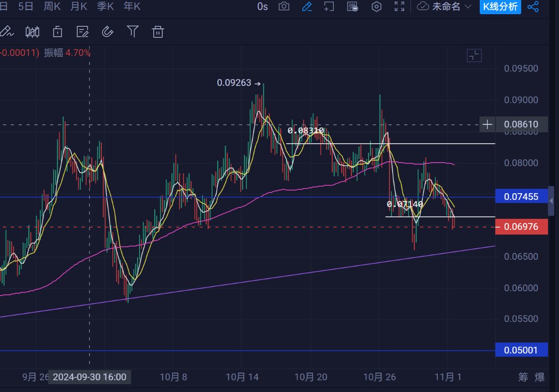Click the 0.08610 crosshair price label

(521, 124)
